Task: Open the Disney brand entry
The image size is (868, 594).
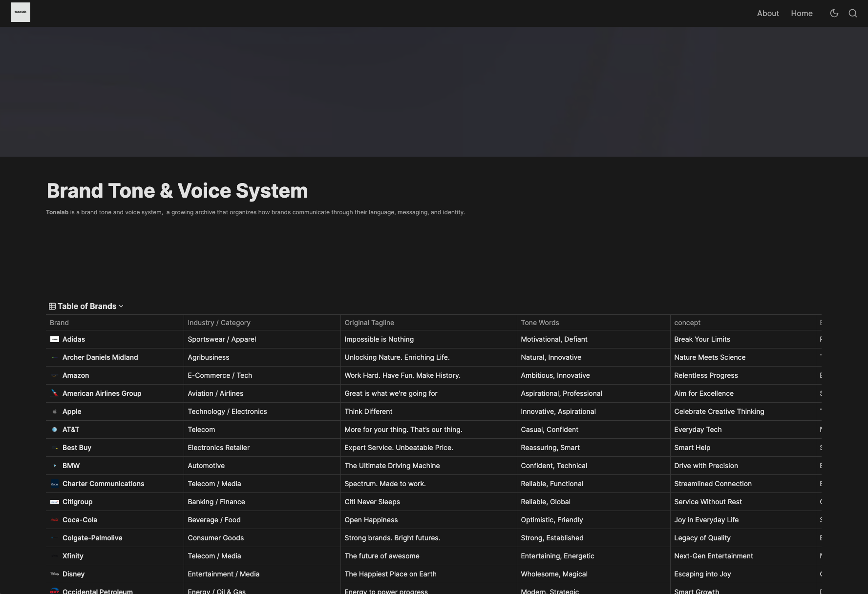Action: (x=73, y=574)
